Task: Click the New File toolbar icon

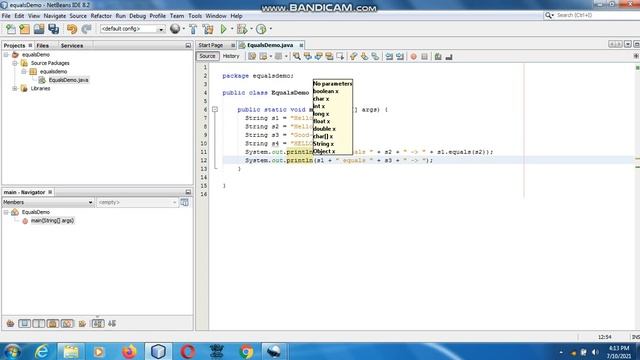Action: pyautogui.click(x=11, y=29)
